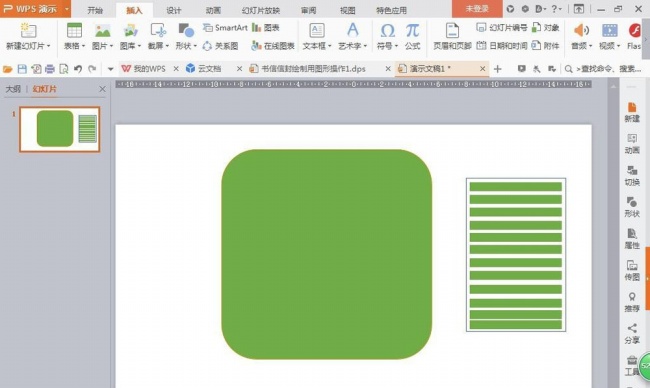Insert 日期和时间 date and time
This screenshot has height=388, width=650.
(x=502, y=46)
